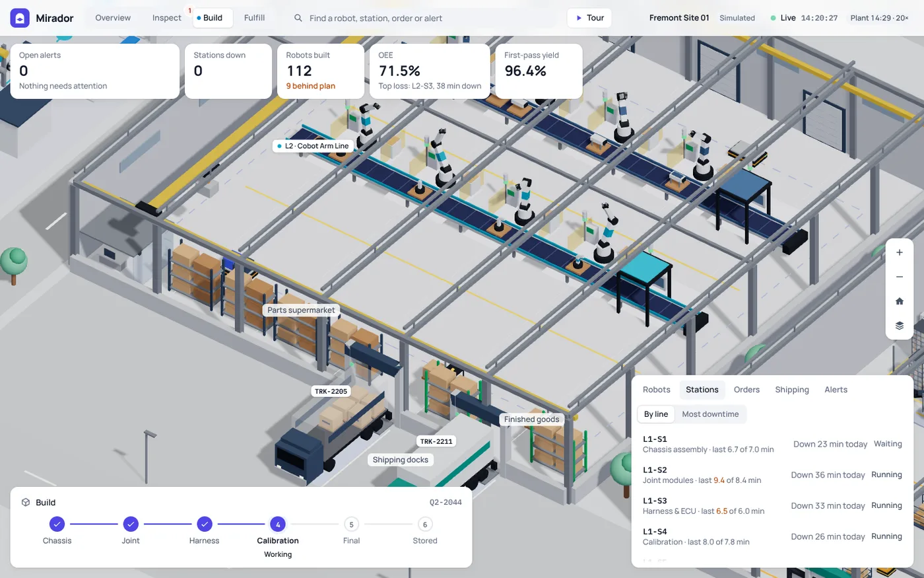924x578 pixels.
Task: Zoom out with the minus icon
Action: pos(899,277)
